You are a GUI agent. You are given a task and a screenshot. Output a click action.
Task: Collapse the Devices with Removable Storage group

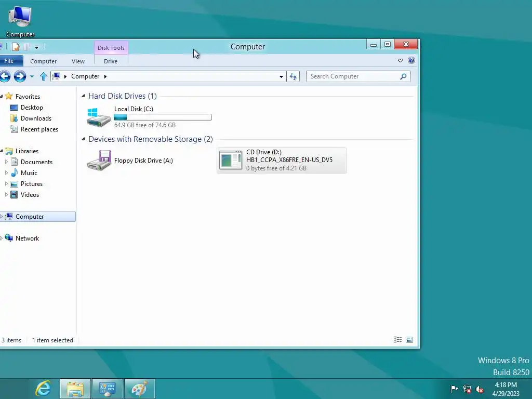tap(84, 139)
